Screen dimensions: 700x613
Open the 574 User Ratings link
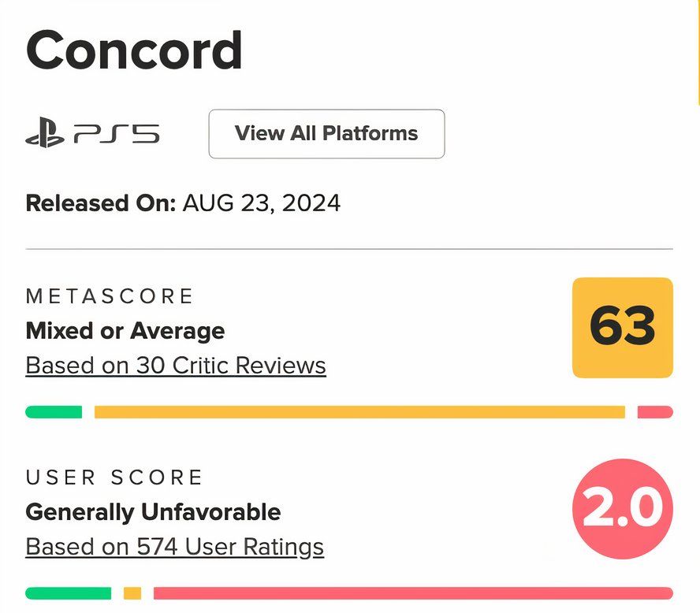coord(175,547)
